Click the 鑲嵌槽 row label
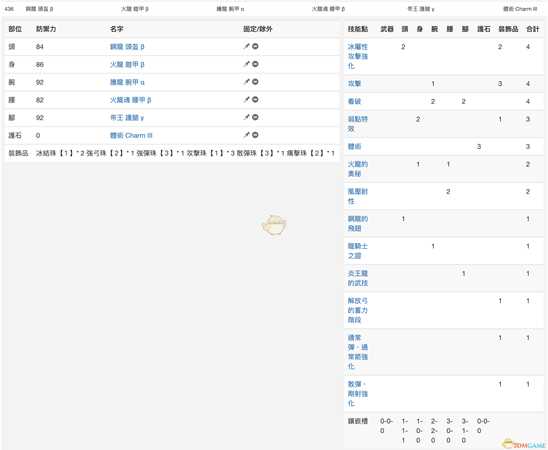The width and height of the screenshot is (548, 450). coord(358,421)
